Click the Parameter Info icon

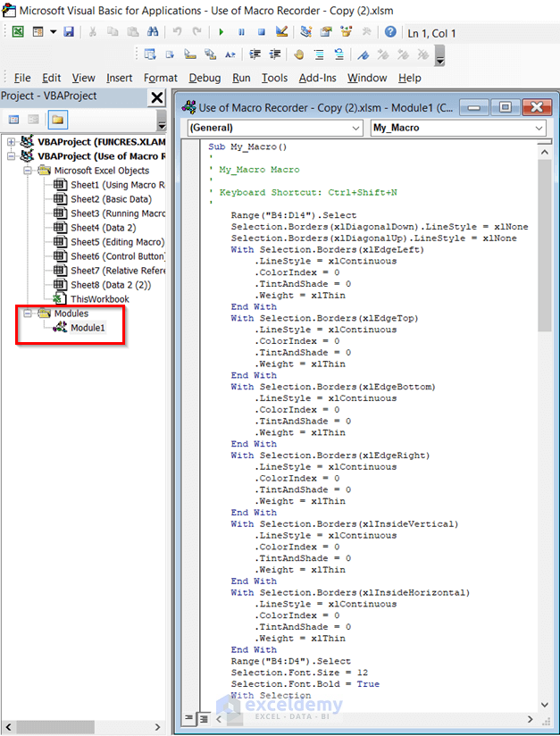(x=210, y=54)
